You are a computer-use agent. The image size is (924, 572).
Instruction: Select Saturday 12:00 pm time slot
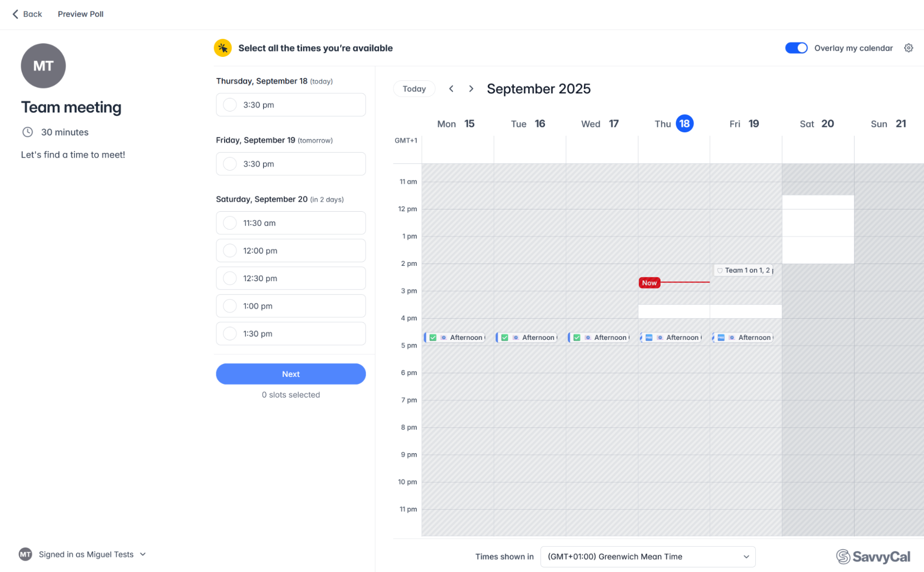tap(290, 251)
